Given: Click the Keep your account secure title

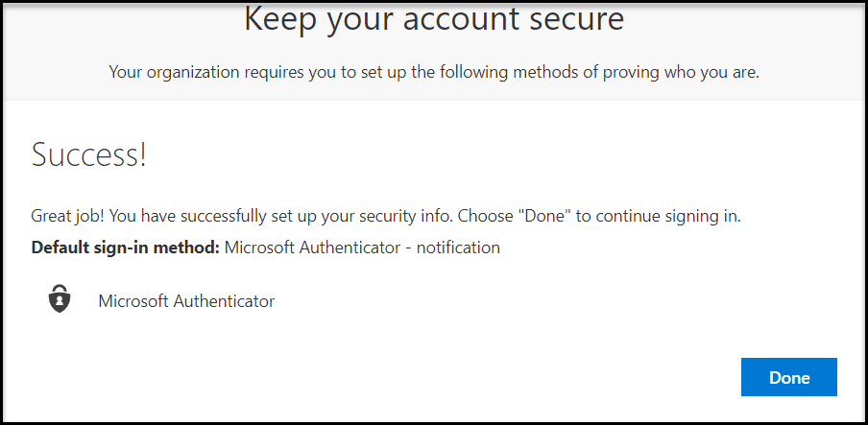Looking at the screenshot, I should coord(434,19).
